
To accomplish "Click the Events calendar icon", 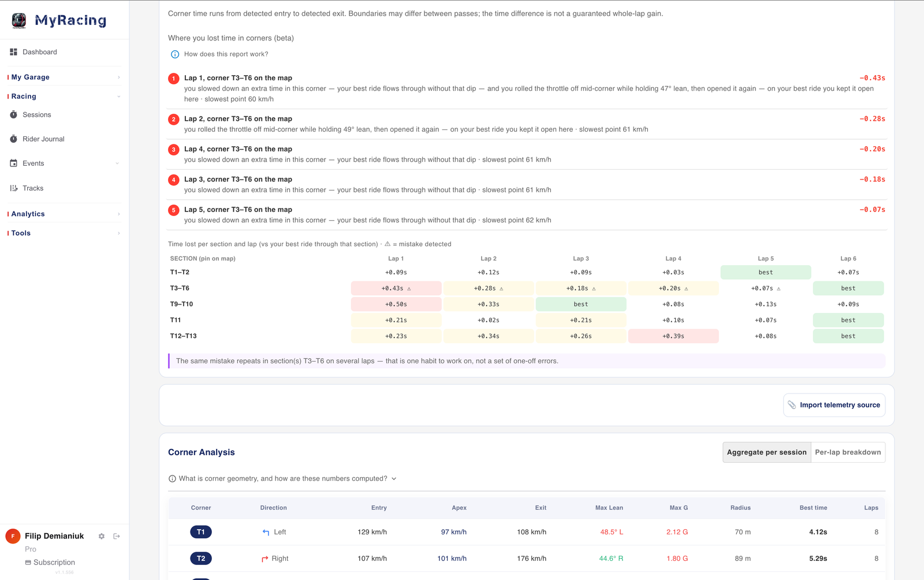I will [13, 163].
